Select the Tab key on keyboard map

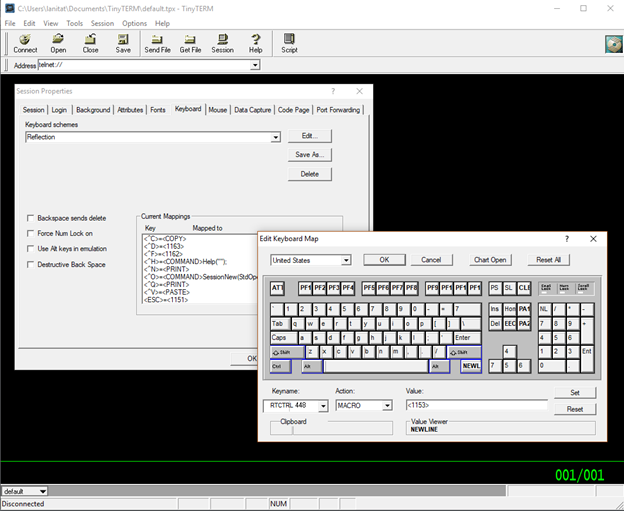point(281,324)
